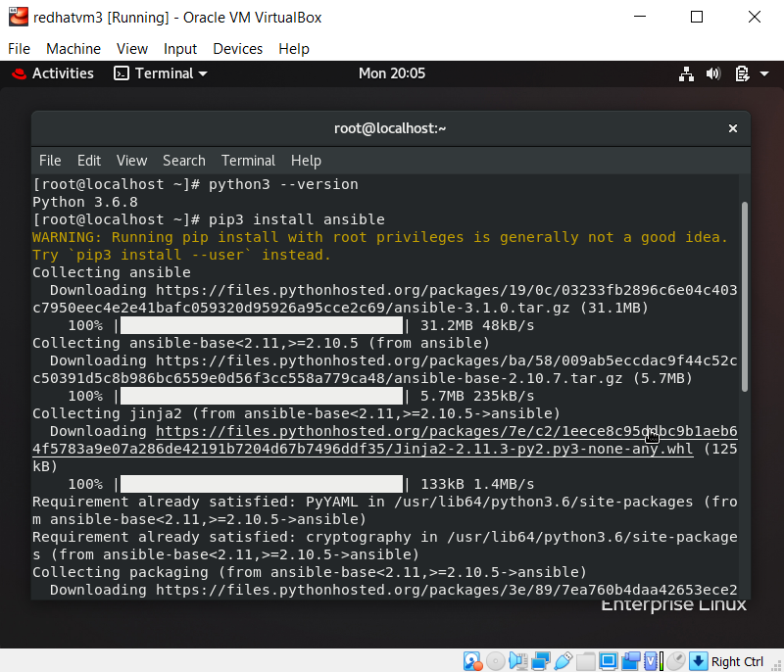The height and width of the screenshot is (672, 784).
Task: Open the terminal's Terminal menu
Action: pyautogui.click(x=248, y=161)
